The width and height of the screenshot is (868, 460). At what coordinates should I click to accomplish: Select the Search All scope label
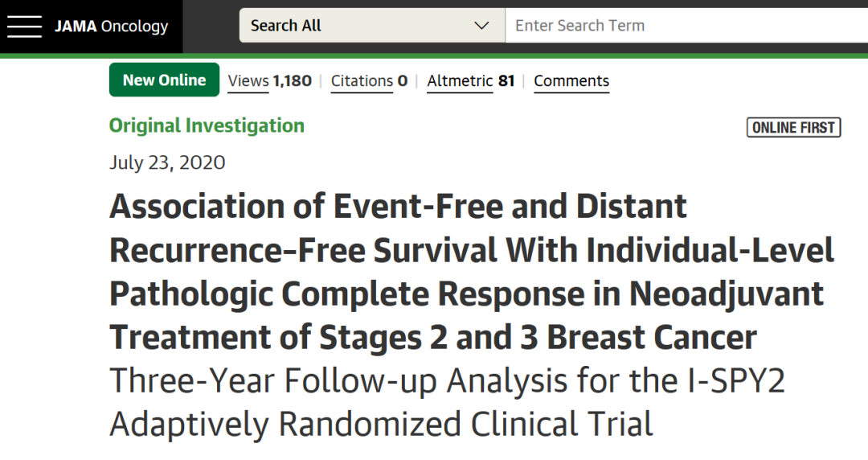(x=286, y=26)
